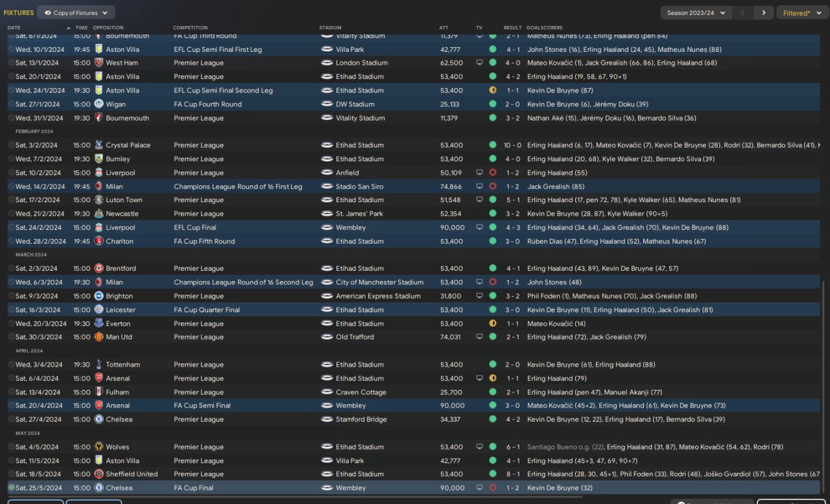Click the stadium icon beside Stadio San Siro
The image size is (830, 504).
[326, 187]
